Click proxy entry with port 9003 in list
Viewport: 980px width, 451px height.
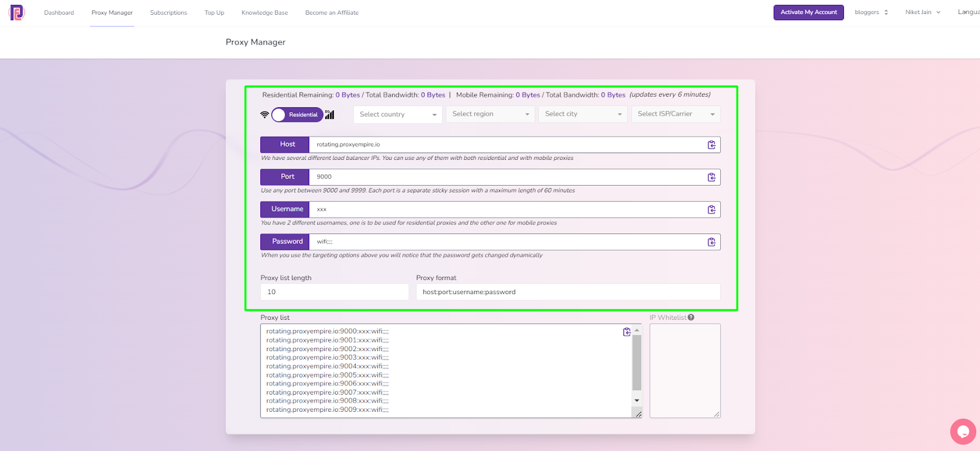click(x=327, y=358)
